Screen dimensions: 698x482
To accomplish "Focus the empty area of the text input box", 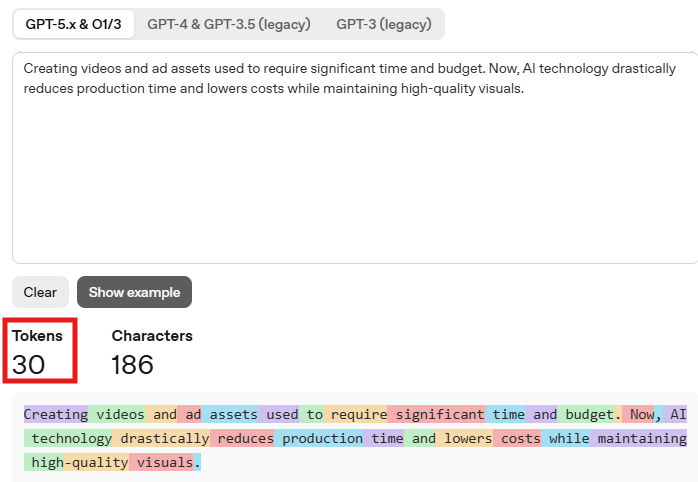I will [x=355, y=178].
